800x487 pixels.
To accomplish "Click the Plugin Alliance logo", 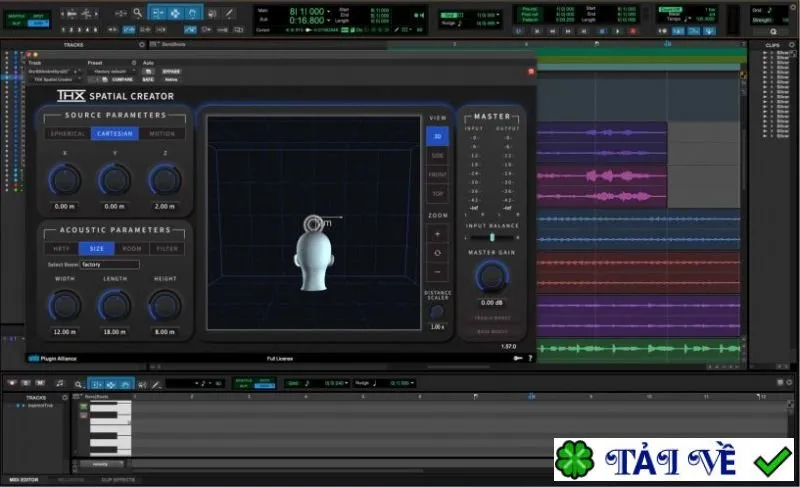I will (53, 358).
